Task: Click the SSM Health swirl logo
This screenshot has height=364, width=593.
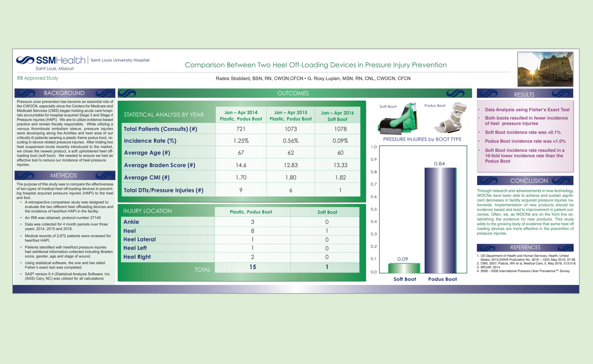Action: tap(25, 60)
